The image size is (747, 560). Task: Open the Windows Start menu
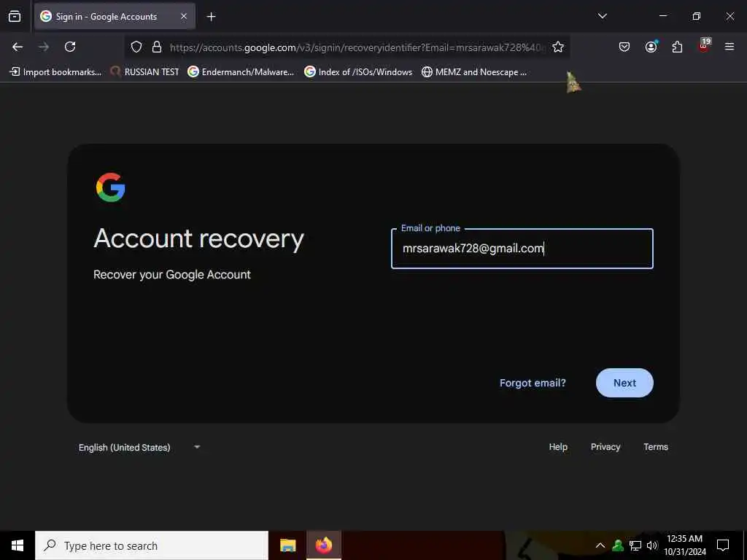pos(18,545)
